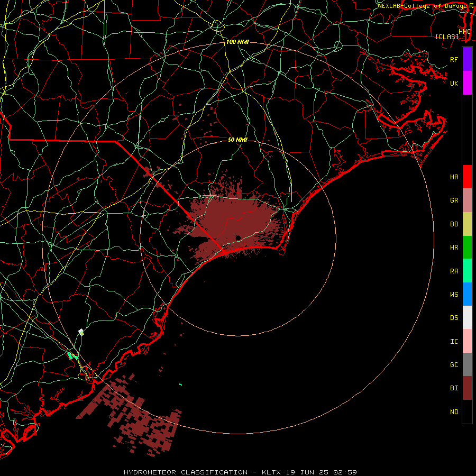The width and height of the screenshot is (476, 476).
Task: Click the HYDROMETEOR CLASSIFICATION caption text
Action: (x=186, y=472)
